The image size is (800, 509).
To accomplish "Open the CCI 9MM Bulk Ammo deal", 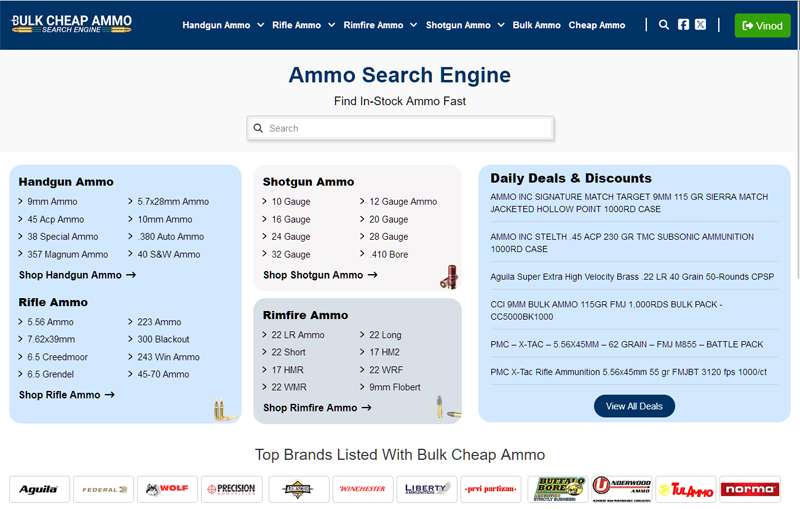I will pos(607,311).
